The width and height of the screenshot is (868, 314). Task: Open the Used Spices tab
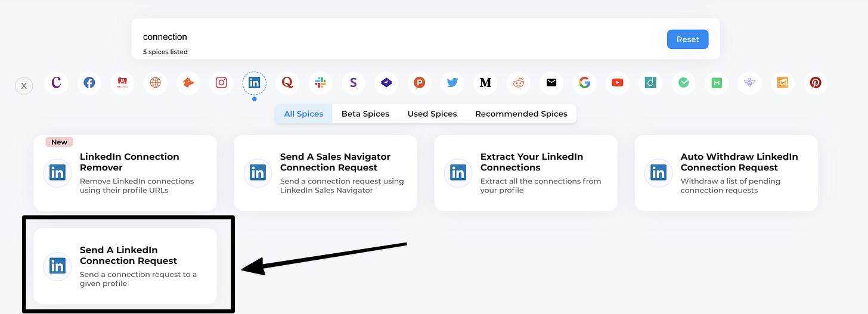[x=432, y=114]
